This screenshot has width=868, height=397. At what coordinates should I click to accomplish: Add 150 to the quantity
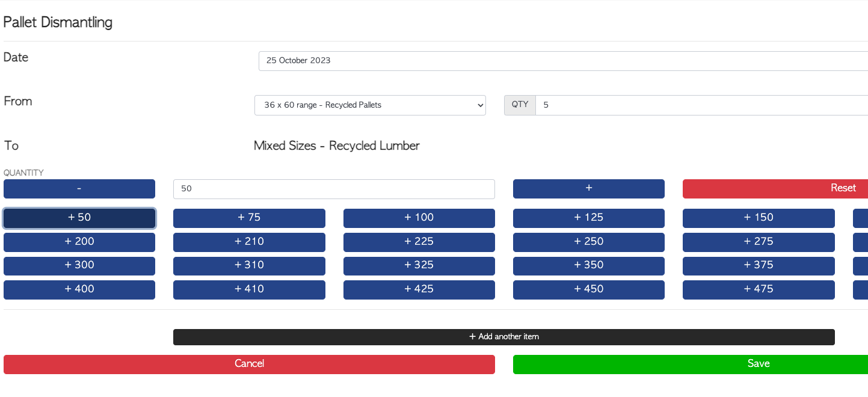[759, 218]
